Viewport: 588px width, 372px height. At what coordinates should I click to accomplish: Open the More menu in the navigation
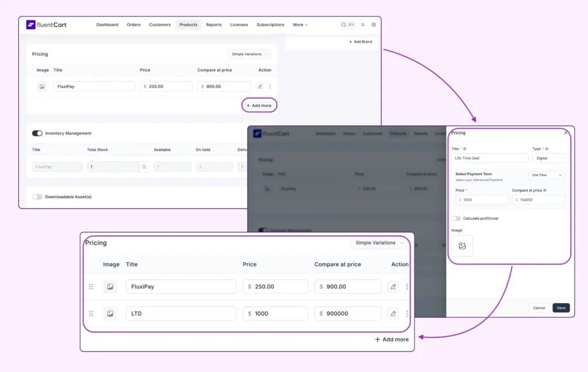click(300, 25)
